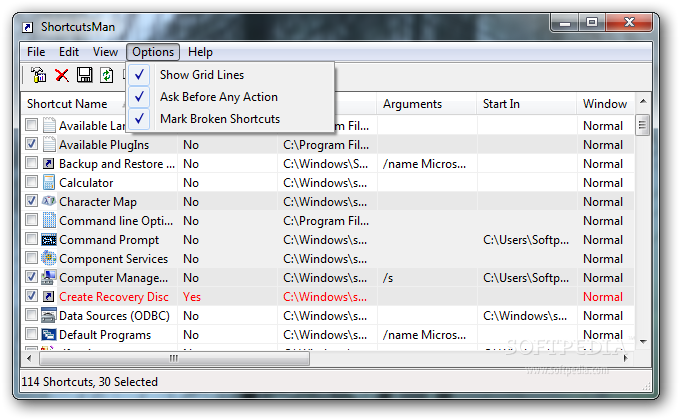
Task: Click the vertical scrollbar down arrow
Action: 643,342
